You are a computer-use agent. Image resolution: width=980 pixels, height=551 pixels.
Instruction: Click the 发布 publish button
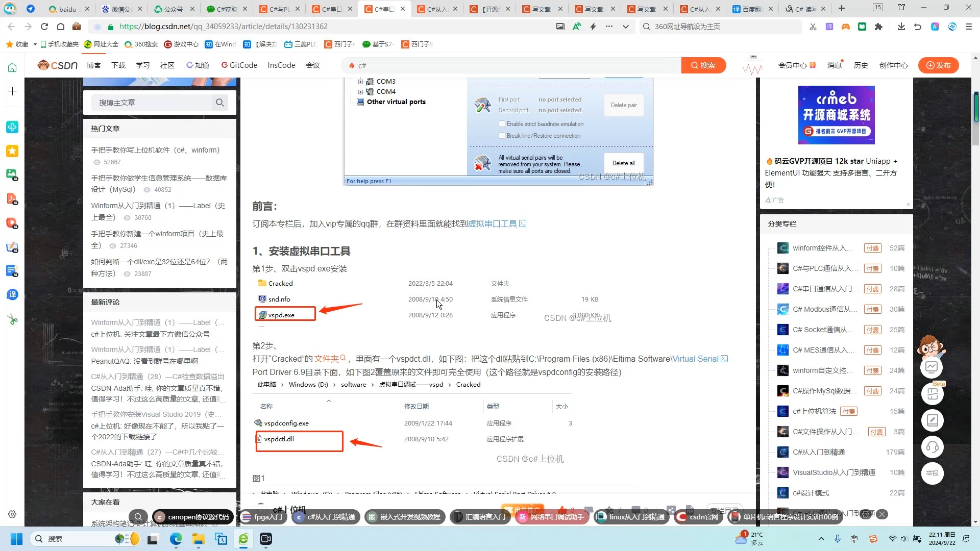pos(939,65)
